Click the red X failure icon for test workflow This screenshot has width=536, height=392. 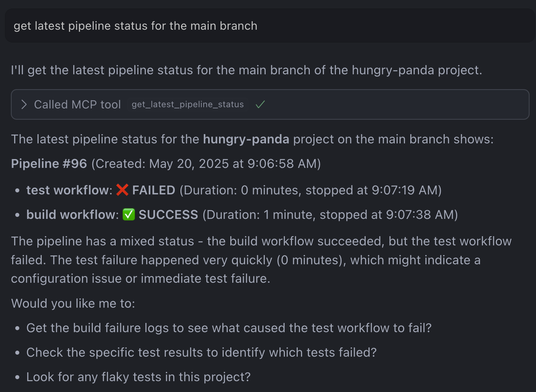(122, 190)
